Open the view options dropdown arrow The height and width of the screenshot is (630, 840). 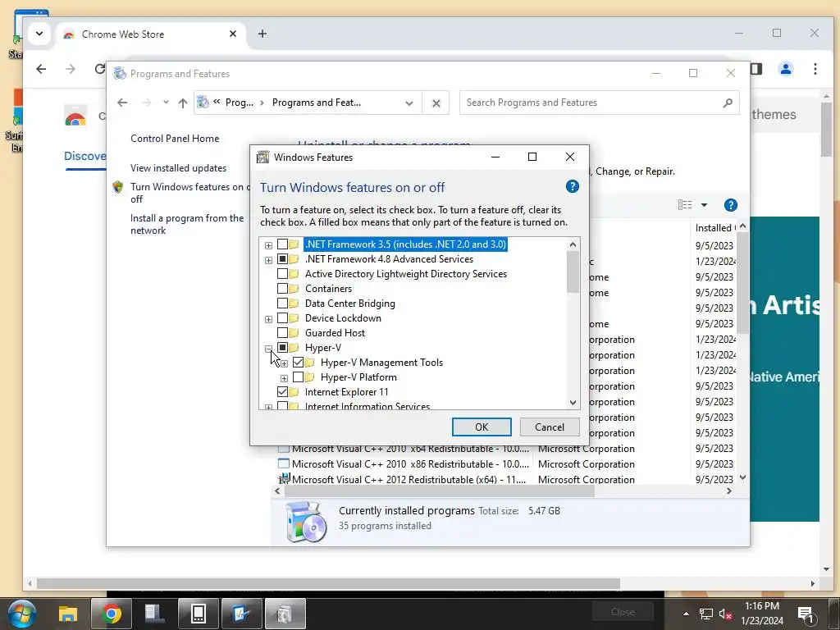pos(704,204)
